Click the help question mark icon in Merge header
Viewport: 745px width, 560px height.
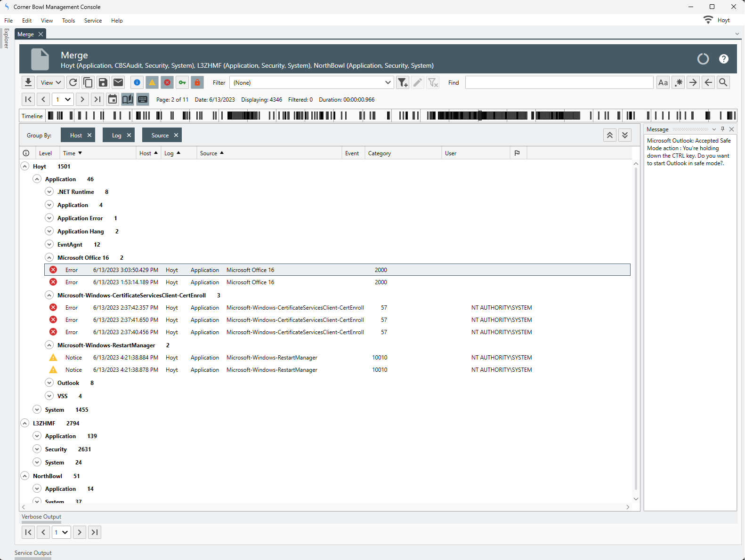pos(723,59)
